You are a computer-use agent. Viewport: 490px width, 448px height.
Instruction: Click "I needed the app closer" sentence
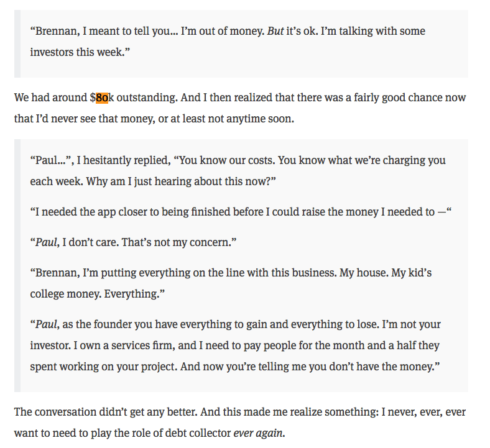click(241, 212)
